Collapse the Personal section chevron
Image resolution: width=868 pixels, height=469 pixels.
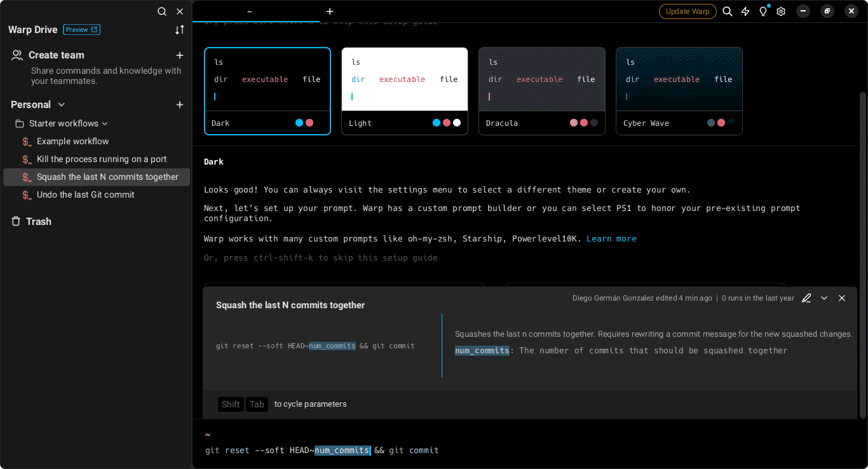tap(62, 105)
